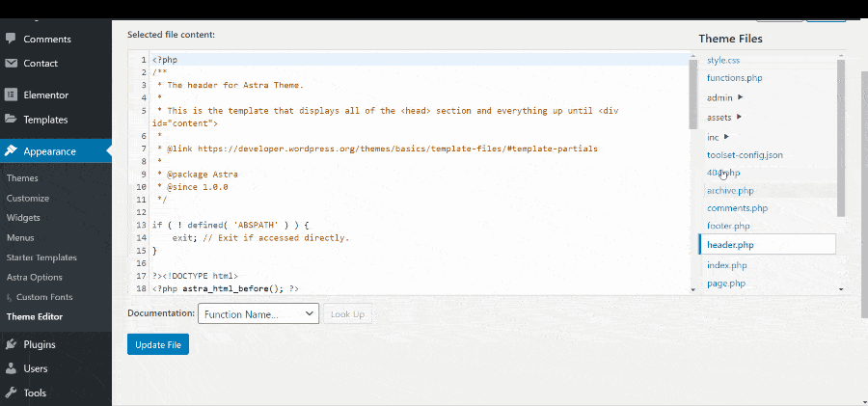The height and width of the screenshot is (406, 868).
Task: Click the Comments speech bubble icon
Action: tap(11, 39)
